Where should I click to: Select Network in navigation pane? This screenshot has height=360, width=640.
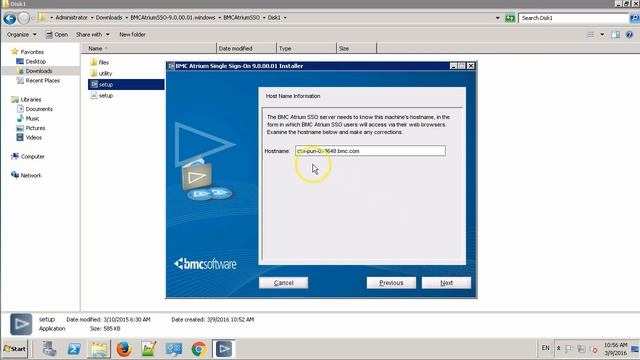pos(27,175)
